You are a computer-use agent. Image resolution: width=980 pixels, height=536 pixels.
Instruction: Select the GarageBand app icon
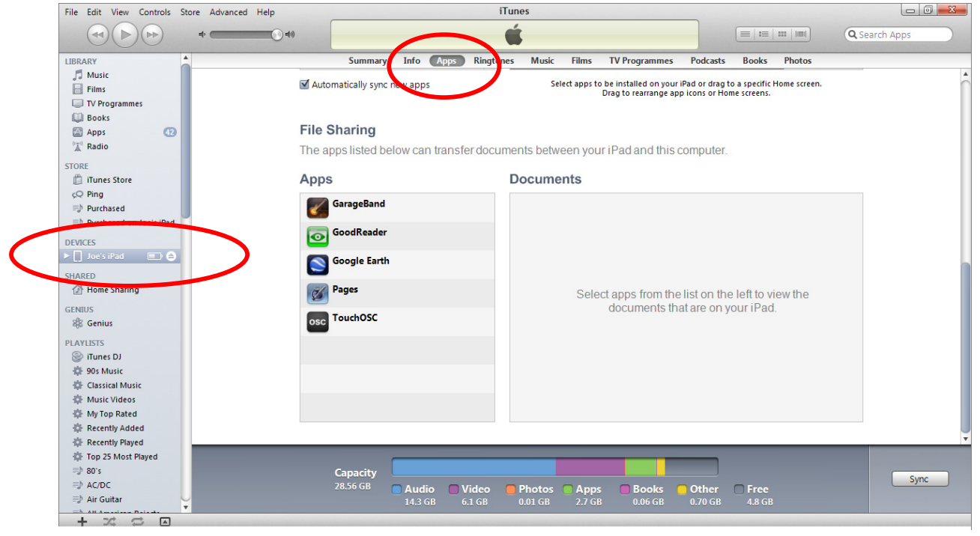318,208
